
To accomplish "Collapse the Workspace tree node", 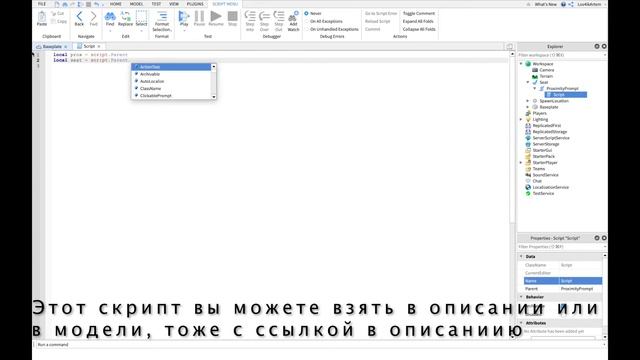I will (521, 64).
